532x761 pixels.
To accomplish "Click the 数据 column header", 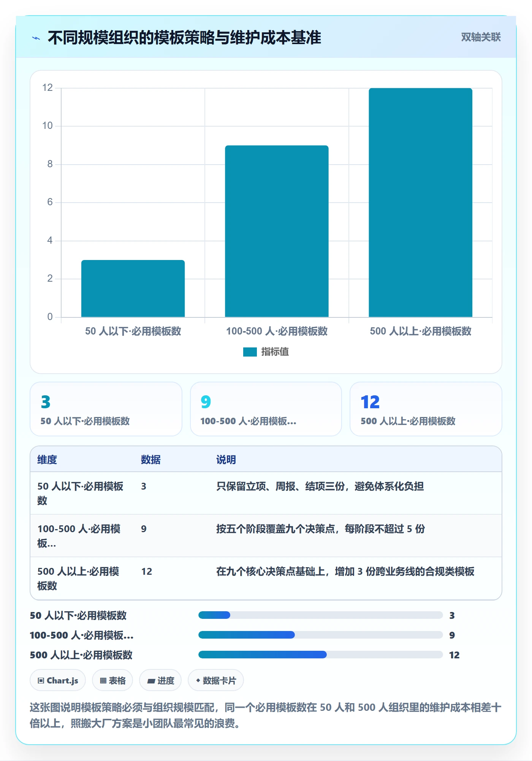I will pos(150,460).
